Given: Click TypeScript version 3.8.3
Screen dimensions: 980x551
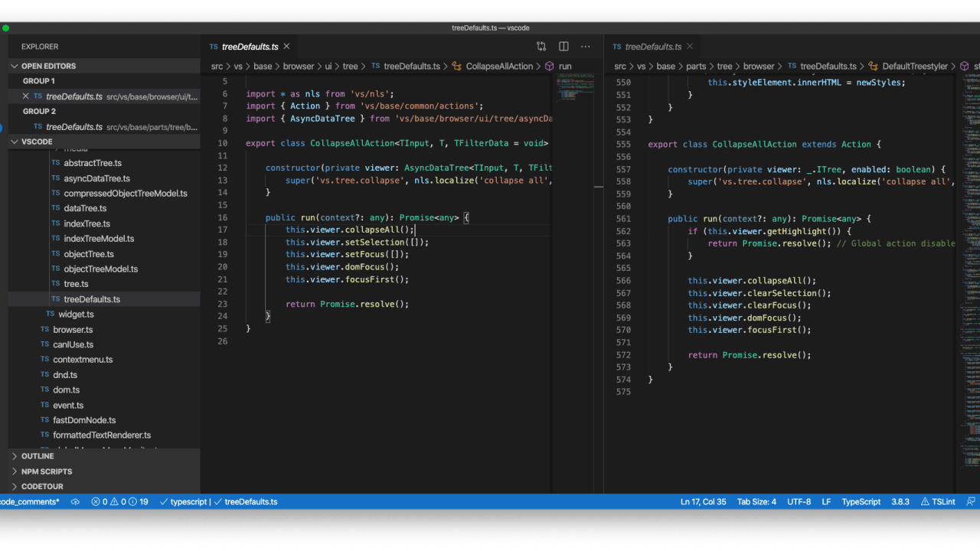Looking at the screenshot, I should pos(900,502).
